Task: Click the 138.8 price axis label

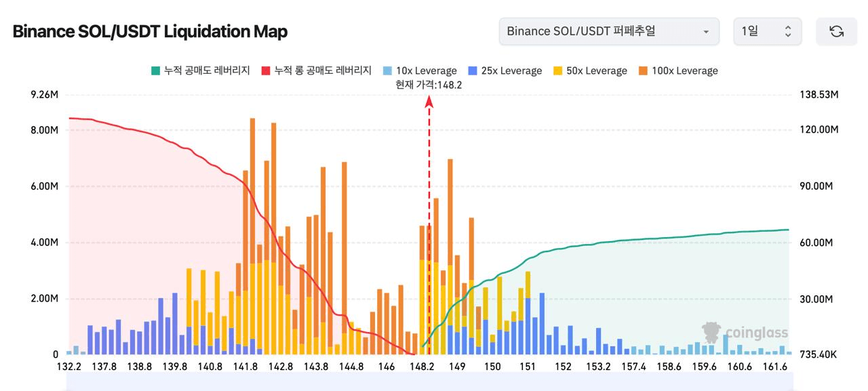Action: pyautogui.click(x=140, y=367)
